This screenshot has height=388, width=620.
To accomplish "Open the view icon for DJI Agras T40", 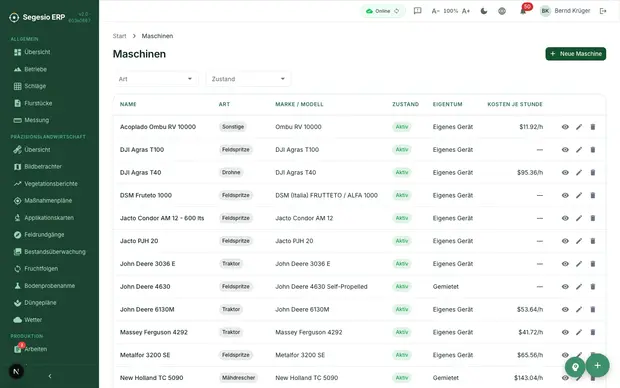I will coord(565,172).
